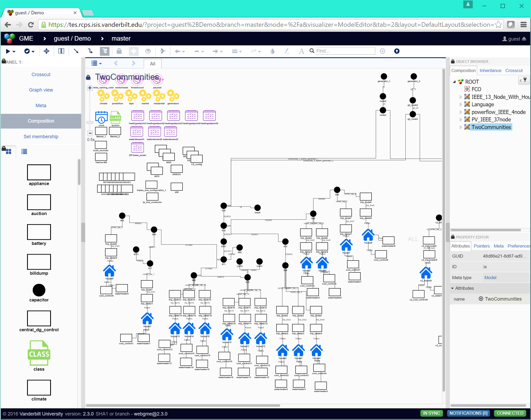
Task: Click the locate crosshair toolbar icon
Action: (x=46, y=51)
